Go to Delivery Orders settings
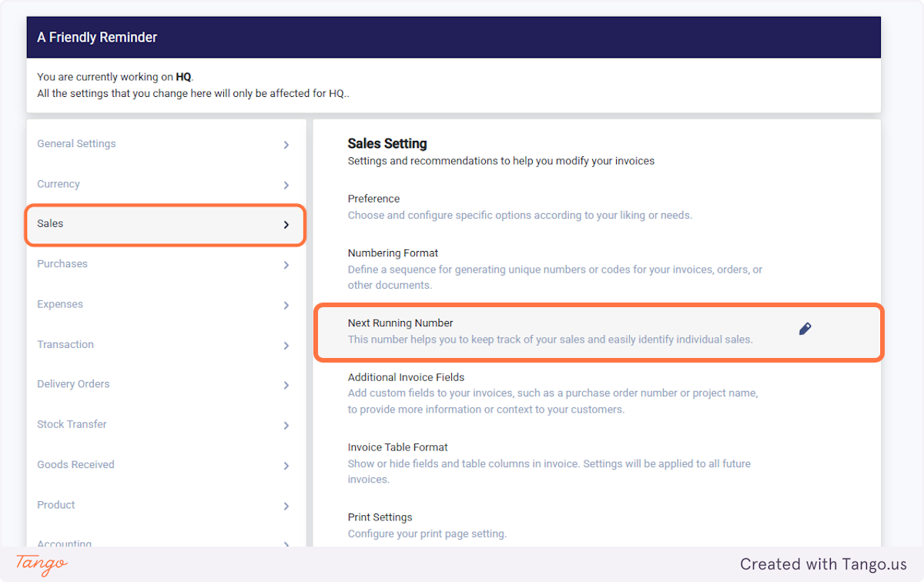The image size is (924, 582). pyautogui.click(x=166, y=384)
